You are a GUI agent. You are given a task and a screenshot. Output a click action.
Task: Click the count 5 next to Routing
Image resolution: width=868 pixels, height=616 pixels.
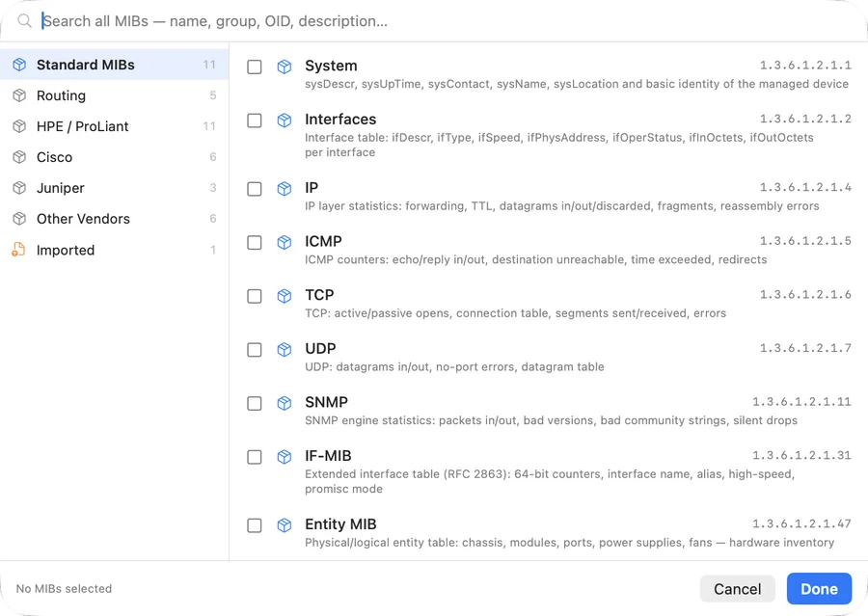[x=212, y=95]
